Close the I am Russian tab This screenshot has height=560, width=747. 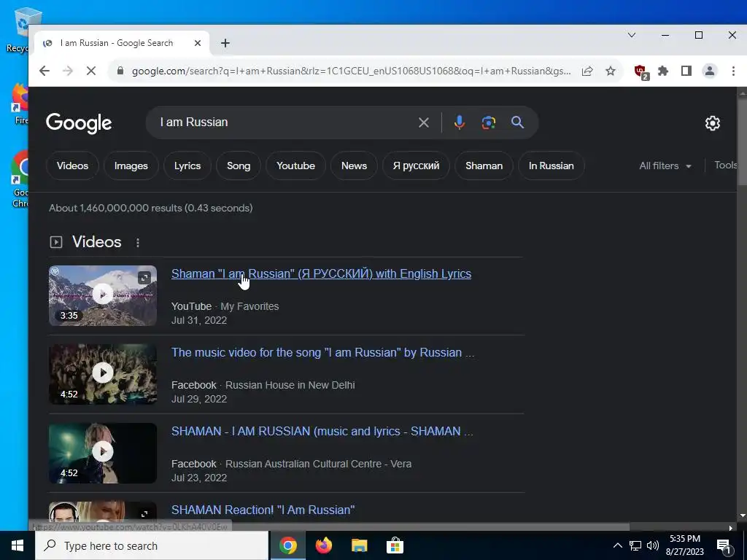click(198, 43)
